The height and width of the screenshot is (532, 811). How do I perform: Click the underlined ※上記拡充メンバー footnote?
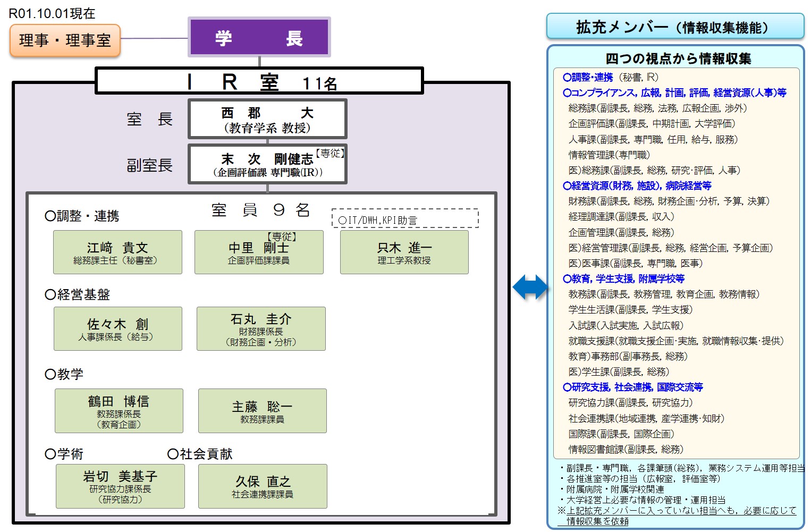pyautogui.click(x=677, y=516)
